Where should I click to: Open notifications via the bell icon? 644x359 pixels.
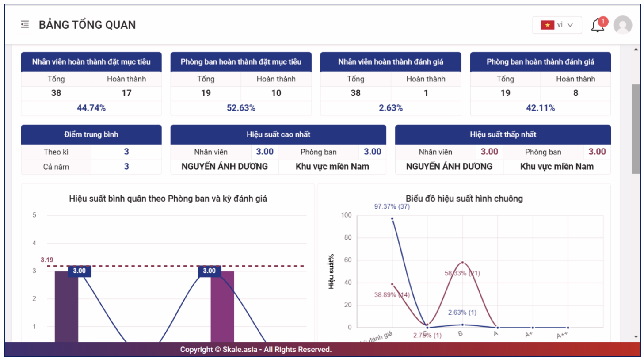[598, 25]
